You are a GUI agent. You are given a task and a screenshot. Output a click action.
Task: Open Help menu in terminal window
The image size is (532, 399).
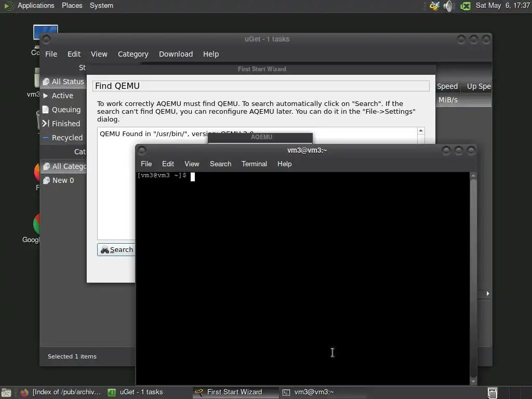click(x=284, y=164)
